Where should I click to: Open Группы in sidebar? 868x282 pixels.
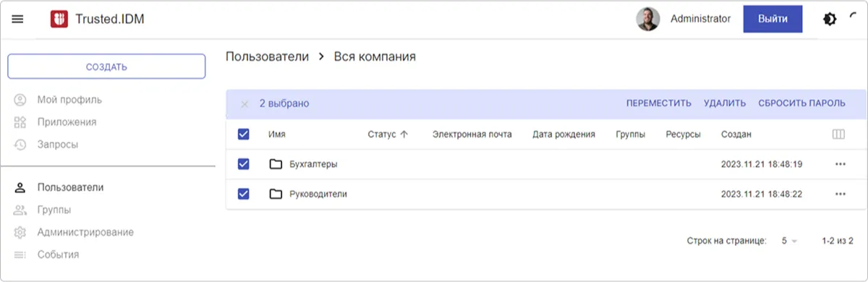[x=54, y=210]
